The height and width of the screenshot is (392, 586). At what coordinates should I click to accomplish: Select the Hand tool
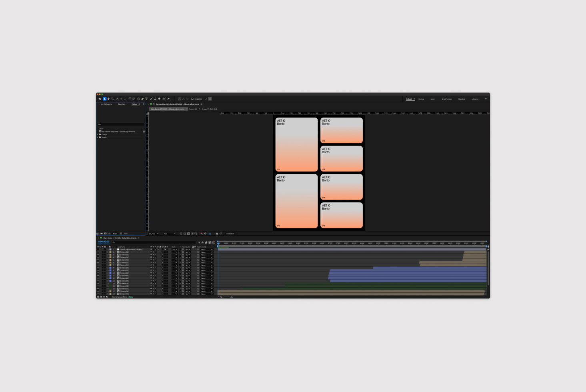tap(108, 99)
